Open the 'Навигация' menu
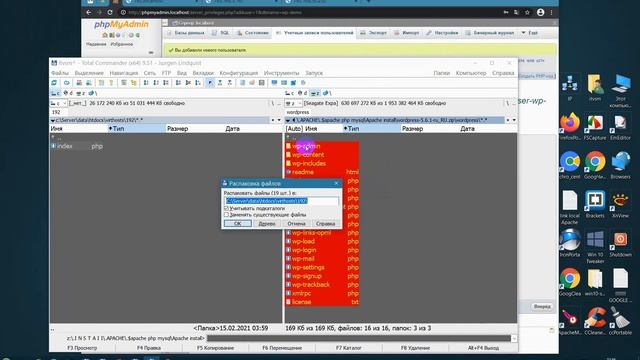Image resolution: width=640 pixels, height=360 pixels. tap(124, 73)
